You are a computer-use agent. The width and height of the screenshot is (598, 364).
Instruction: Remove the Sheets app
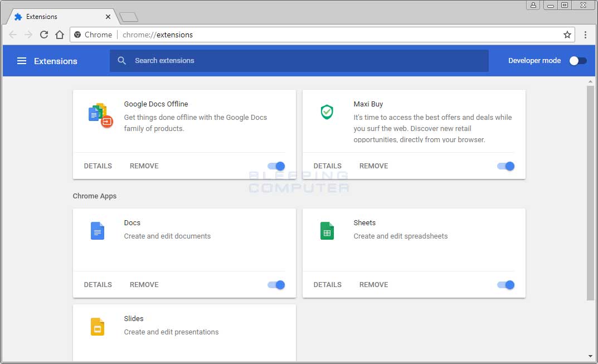pyautogui.click(x=374, y=285)
